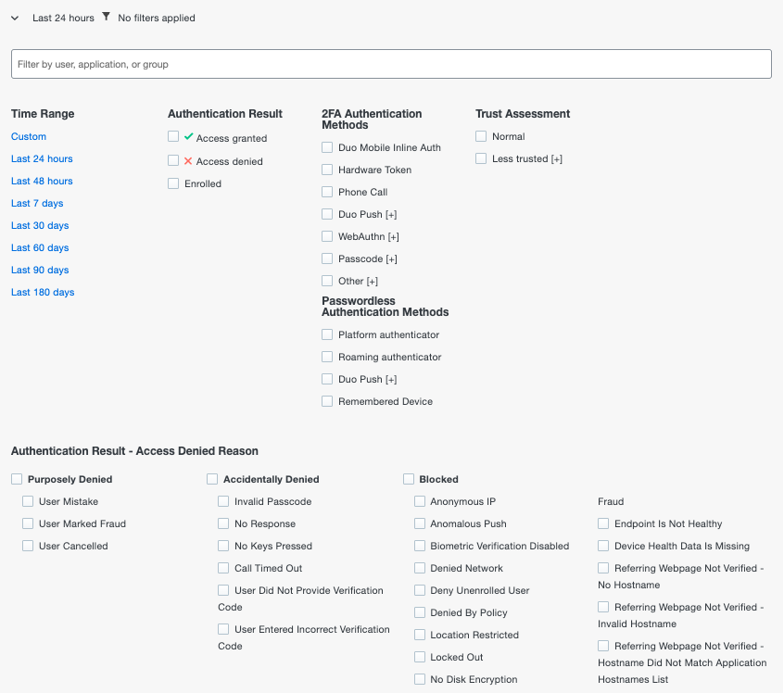Check the Anonymous IP blocked reason

coord(419,501)
